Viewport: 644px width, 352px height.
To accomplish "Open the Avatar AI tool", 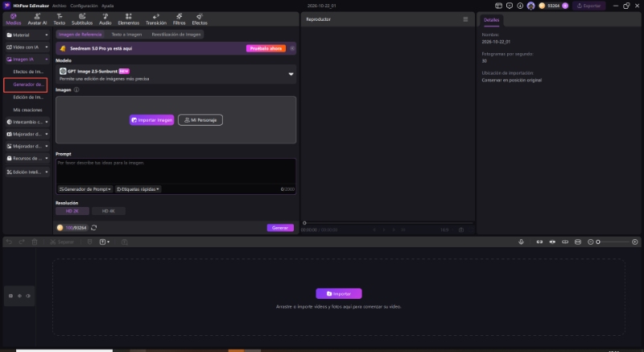I will (x=37, y=19).
